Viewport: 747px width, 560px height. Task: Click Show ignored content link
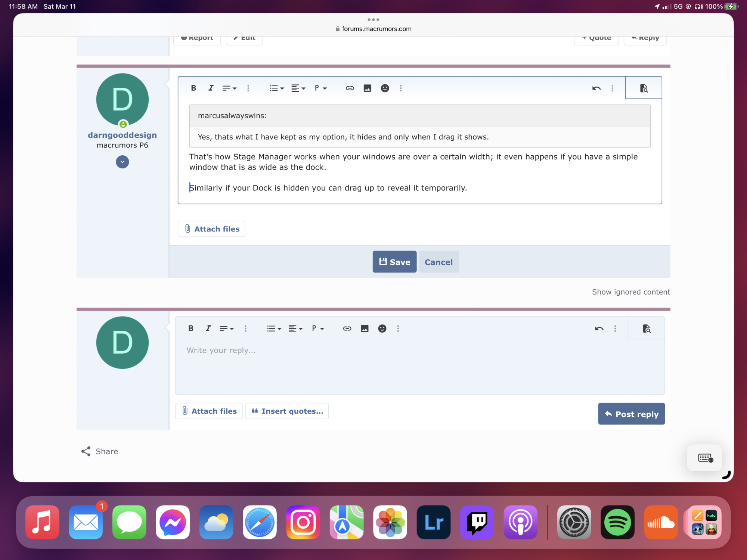tap(630, 292)
